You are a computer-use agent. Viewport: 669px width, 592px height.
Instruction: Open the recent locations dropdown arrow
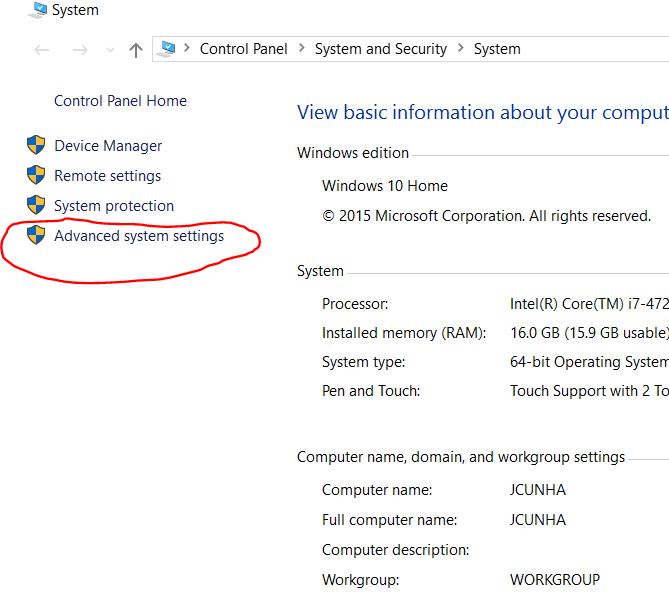click(x=110, y=50)
